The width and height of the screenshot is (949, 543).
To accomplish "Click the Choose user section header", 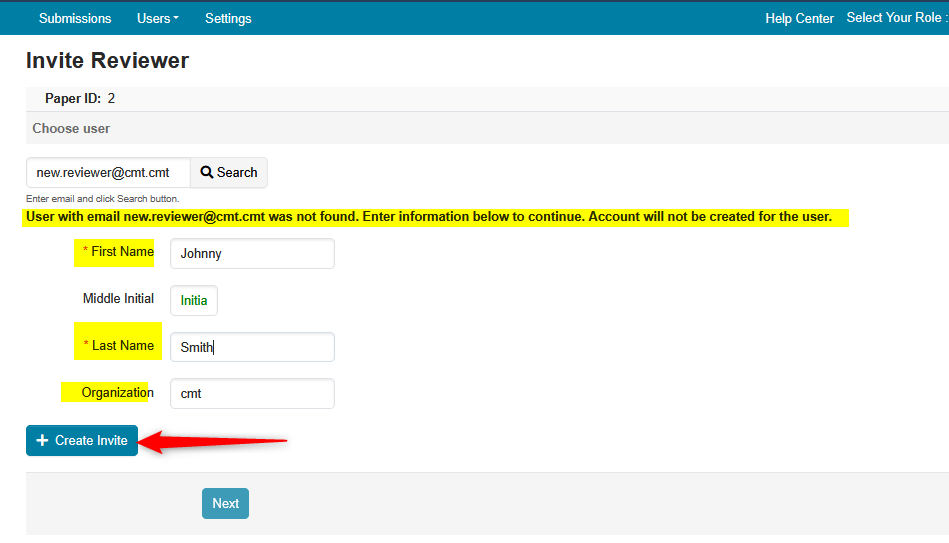I will [x=71, y=128].
